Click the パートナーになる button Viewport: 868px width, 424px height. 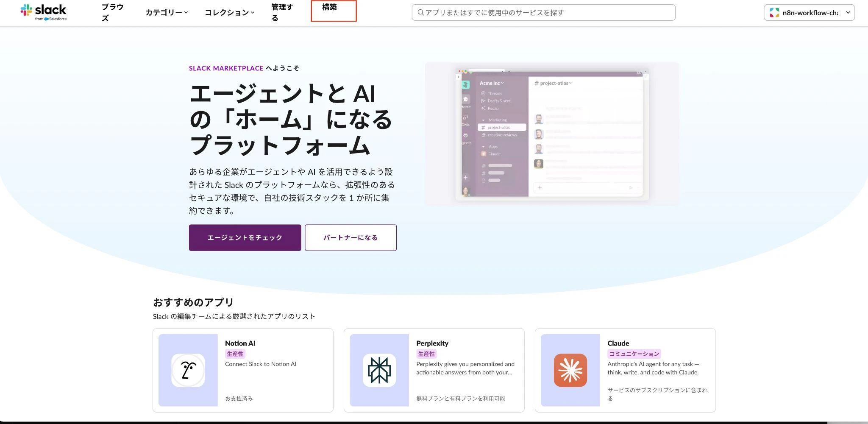[351, 237]
